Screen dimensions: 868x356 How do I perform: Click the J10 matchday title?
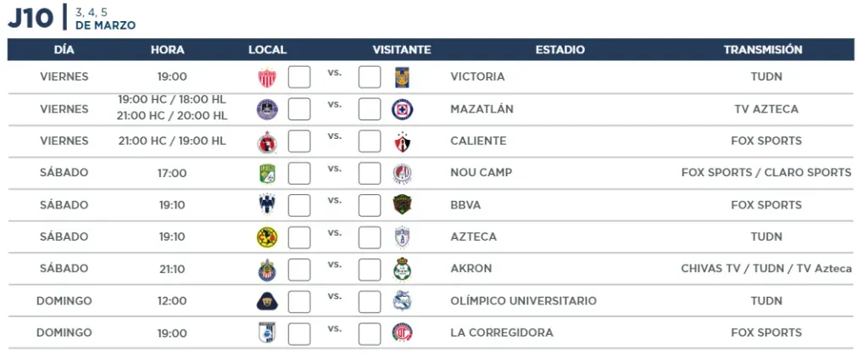[31, 18]
